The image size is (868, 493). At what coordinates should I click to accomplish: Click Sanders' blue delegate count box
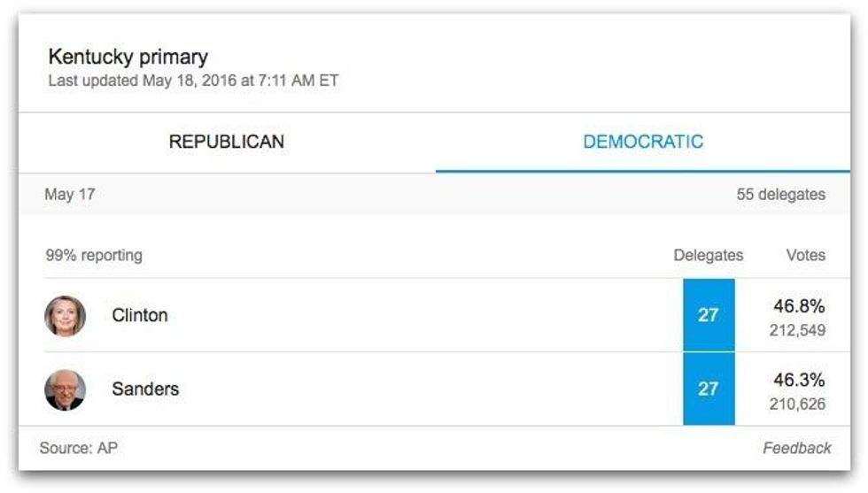click(x=708, y=389)
